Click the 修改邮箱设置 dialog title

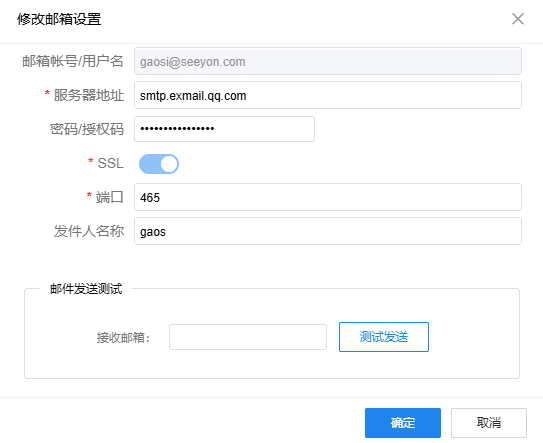pos(59,19)
